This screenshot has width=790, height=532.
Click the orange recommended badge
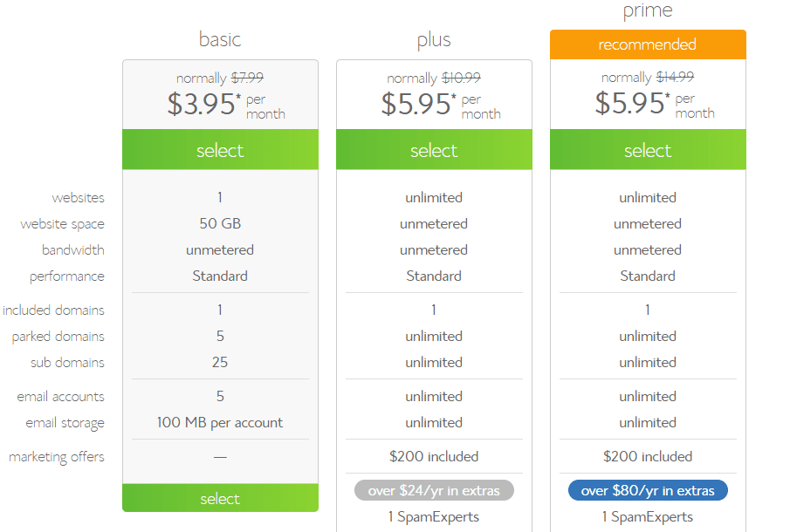(x=648, y=44)
